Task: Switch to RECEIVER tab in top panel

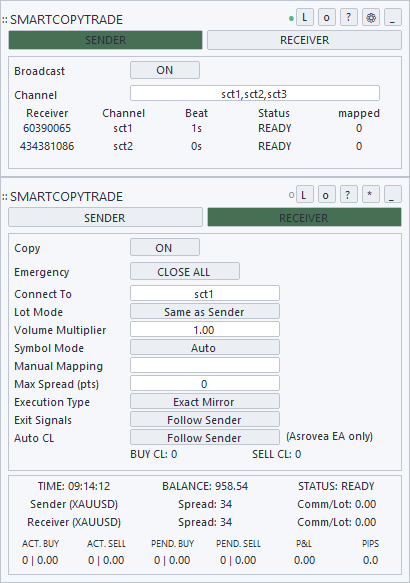Action: click(304, 40)
